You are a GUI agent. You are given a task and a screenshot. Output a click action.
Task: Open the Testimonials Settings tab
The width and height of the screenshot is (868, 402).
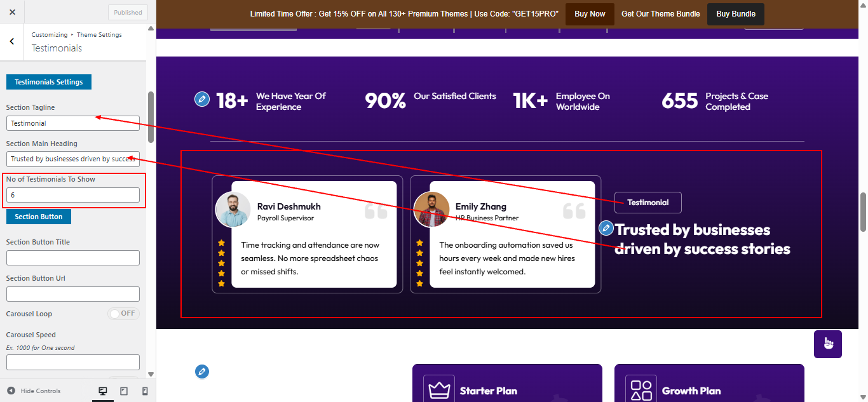click(x=49, y=82)
